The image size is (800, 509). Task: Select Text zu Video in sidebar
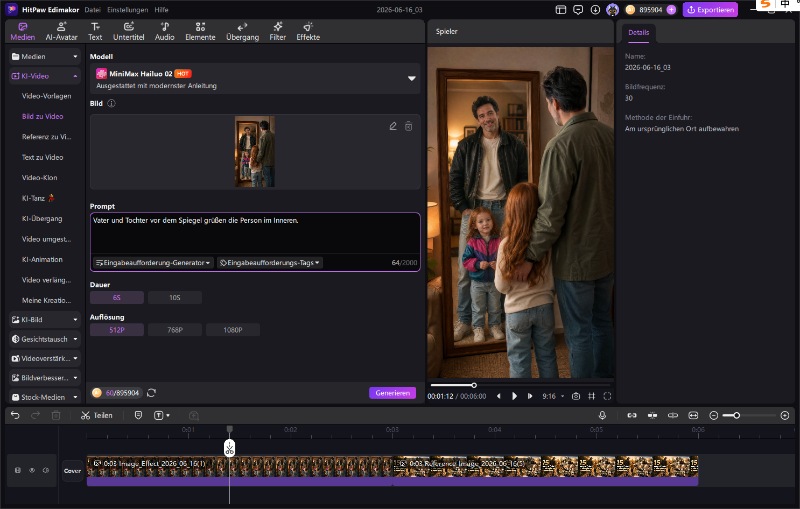click(x=42, y=157)
